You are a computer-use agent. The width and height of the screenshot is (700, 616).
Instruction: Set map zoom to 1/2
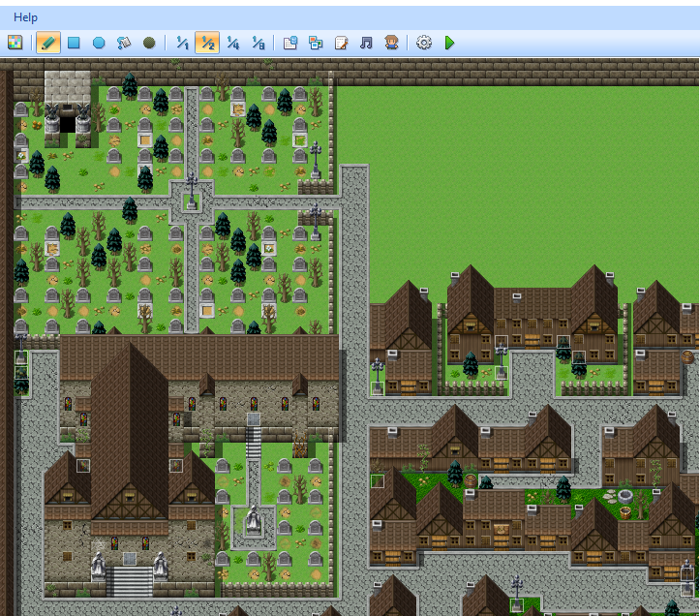click(207, 43)
